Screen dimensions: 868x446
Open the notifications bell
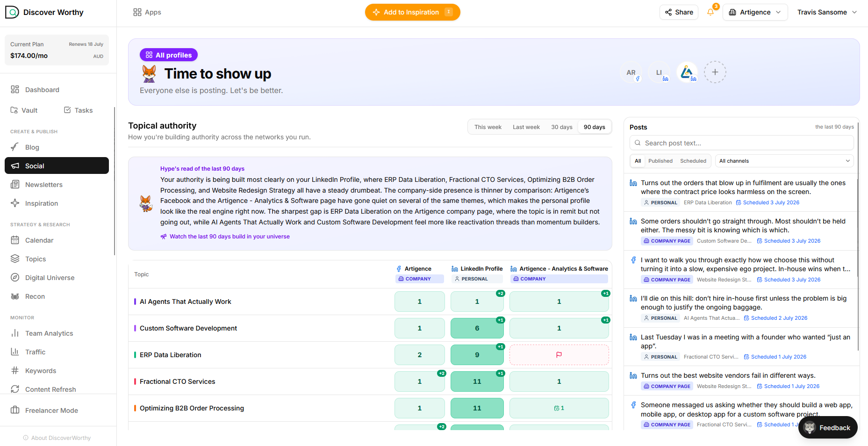click(710, 12)
